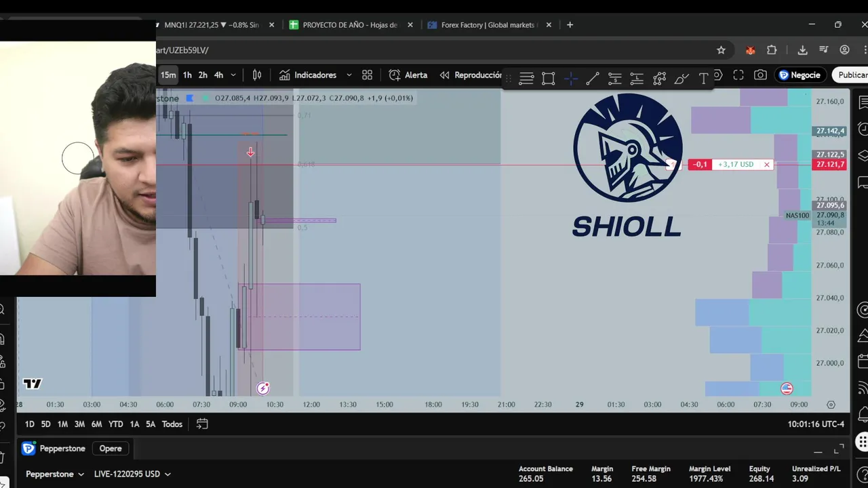Open a new browser tab
Viewport: 868px width, 488px height.
[570, 25]
